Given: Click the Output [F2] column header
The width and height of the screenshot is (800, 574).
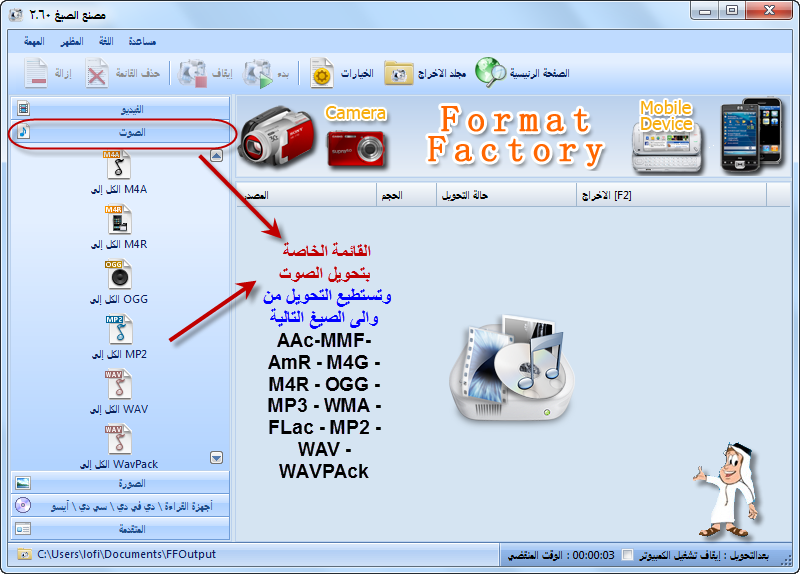Looking at the screenshot, I should pyautogui.click(x=671, y=195).
